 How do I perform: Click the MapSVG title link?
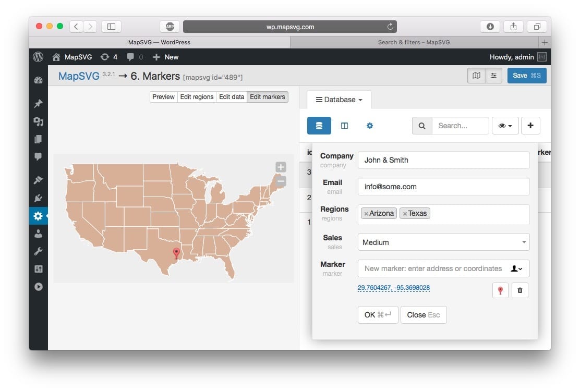79,76
